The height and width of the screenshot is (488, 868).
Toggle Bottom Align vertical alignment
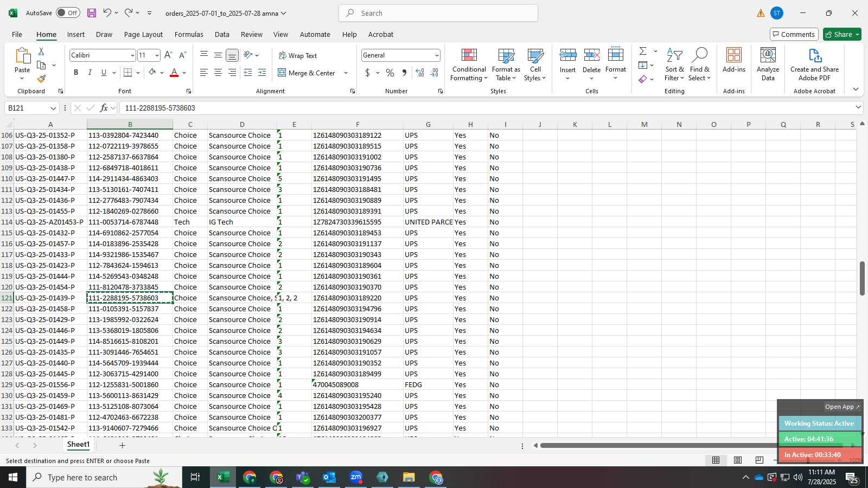click(232, 55)
